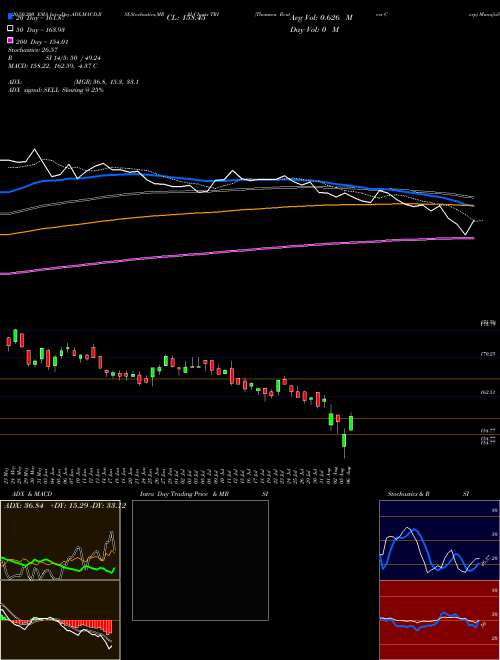Open the red RSI chart panel
Screen dimensions: 500x660
pyautogui.click(x=439, y=620)
